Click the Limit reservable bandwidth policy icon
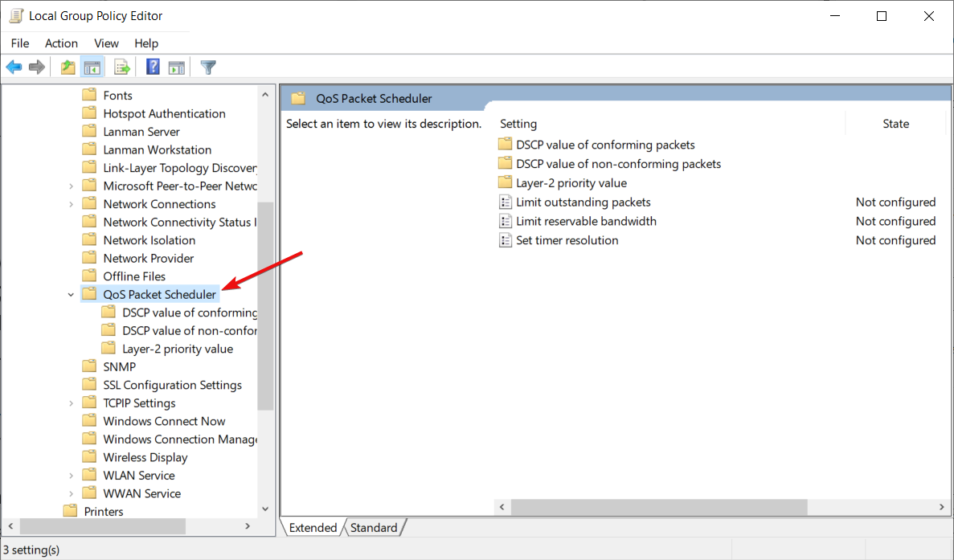Screen dimensions: 954x560 click(505, 221)
